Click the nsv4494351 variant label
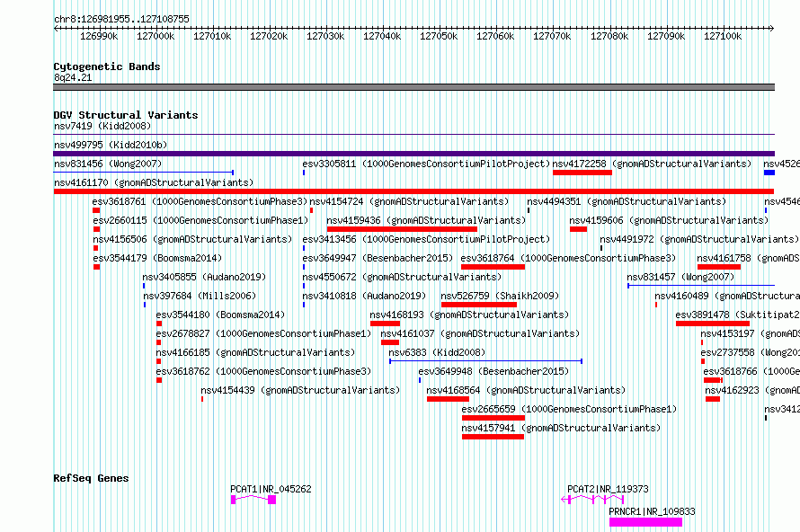800x532 pixels. tap(627, 201)
